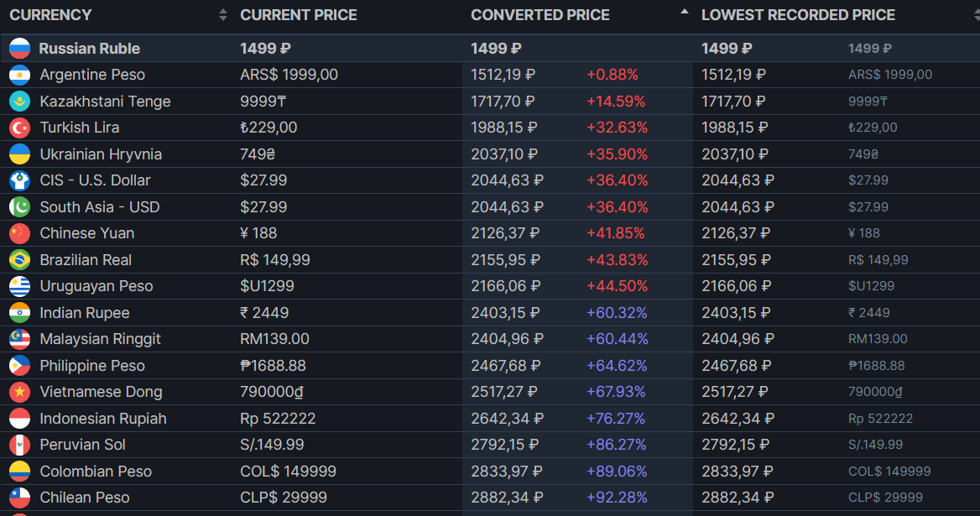This screenshot has width=980, height=516.
Task: Click the Peruvian Sol flag icon
Action: 19,445
